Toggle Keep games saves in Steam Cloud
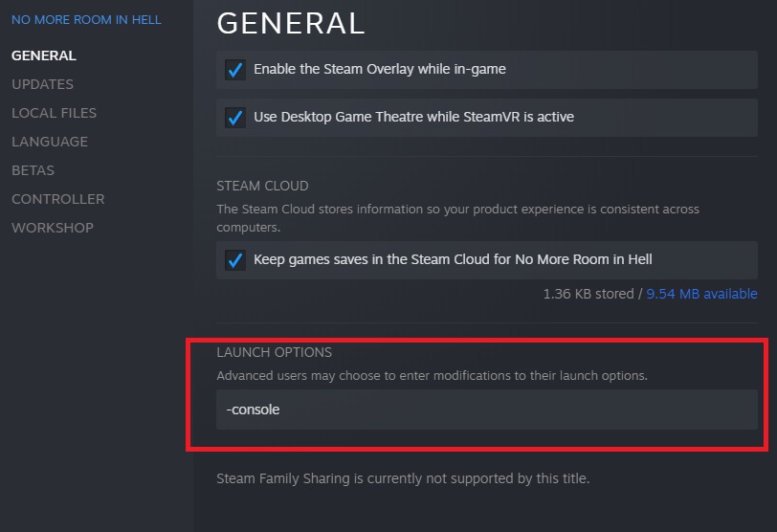This screenshot has height=532, width=777. (234, 259)
